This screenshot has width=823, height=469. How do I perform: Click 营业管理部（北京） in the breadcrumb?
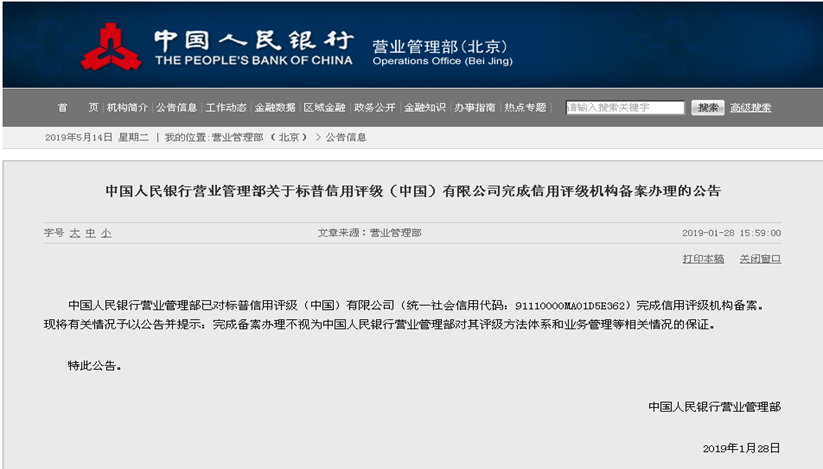tap(259, 137)
